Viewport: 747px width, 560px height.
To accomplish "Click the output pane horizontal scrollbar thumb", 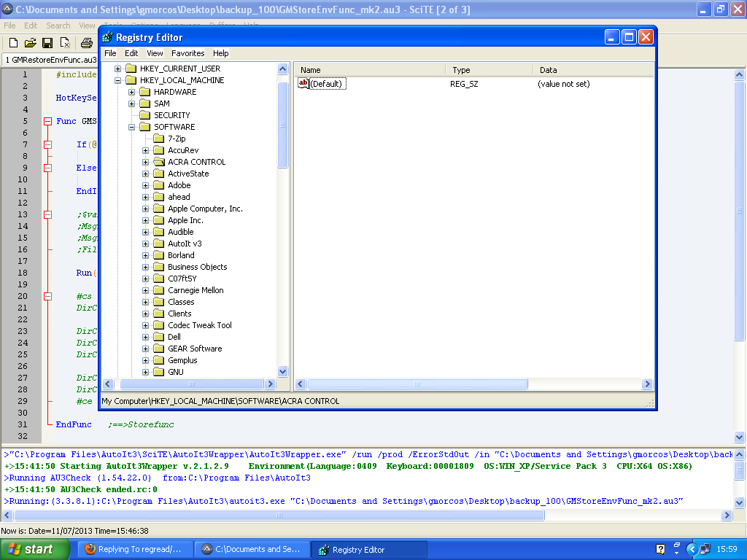I will (279, 515).
